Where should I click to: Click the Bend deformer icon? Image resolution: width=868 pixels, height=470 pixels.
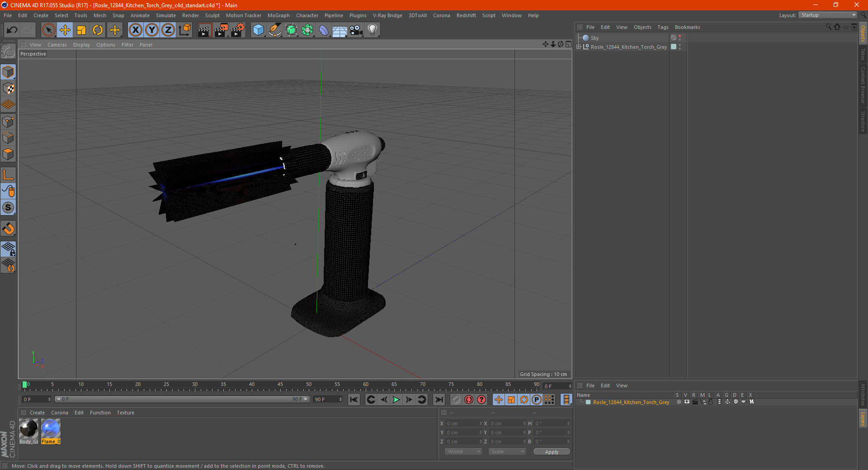coord(324,30)
